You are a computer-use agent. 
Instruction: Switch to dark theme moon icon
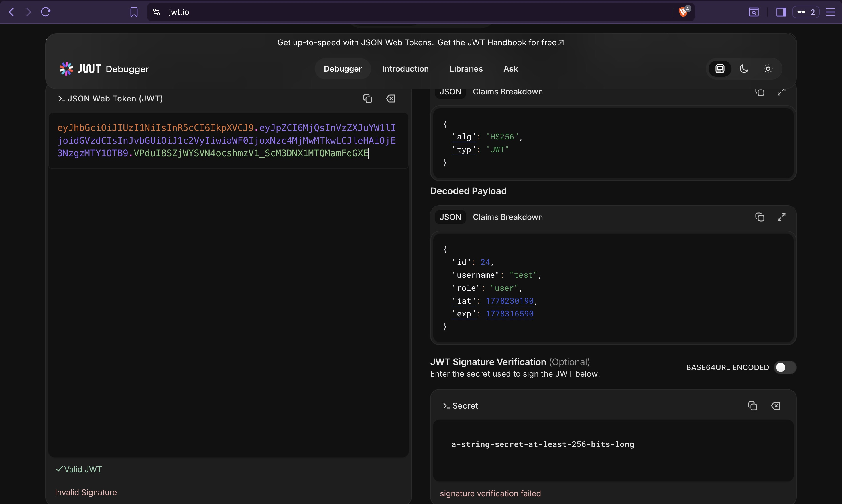[x=744, y=69]
